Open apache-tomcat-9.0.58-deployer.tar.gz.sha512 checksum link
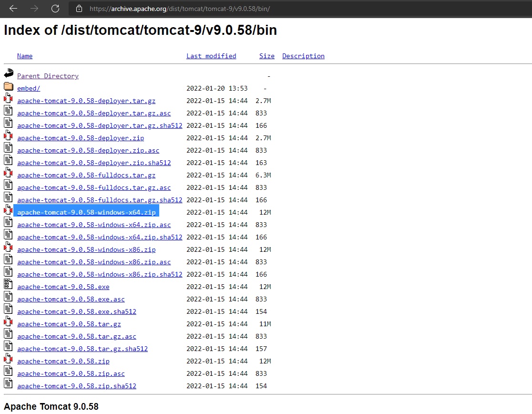532x414 pixels. pyautogui.click(x=100, y=125)
